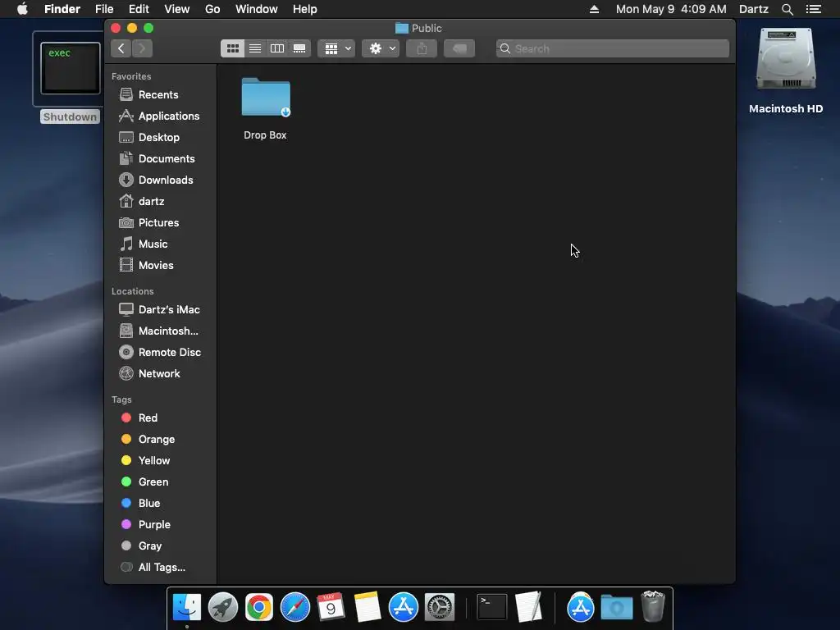Open Desktop in the sidebar
Image resolution: width=840 pixels, height=630 pixels.
[160, 137]
